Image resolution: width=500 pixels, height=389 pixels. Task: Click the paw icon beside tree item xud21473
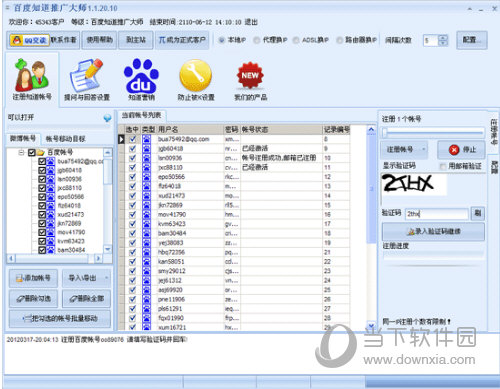click(x=50, y=215)
